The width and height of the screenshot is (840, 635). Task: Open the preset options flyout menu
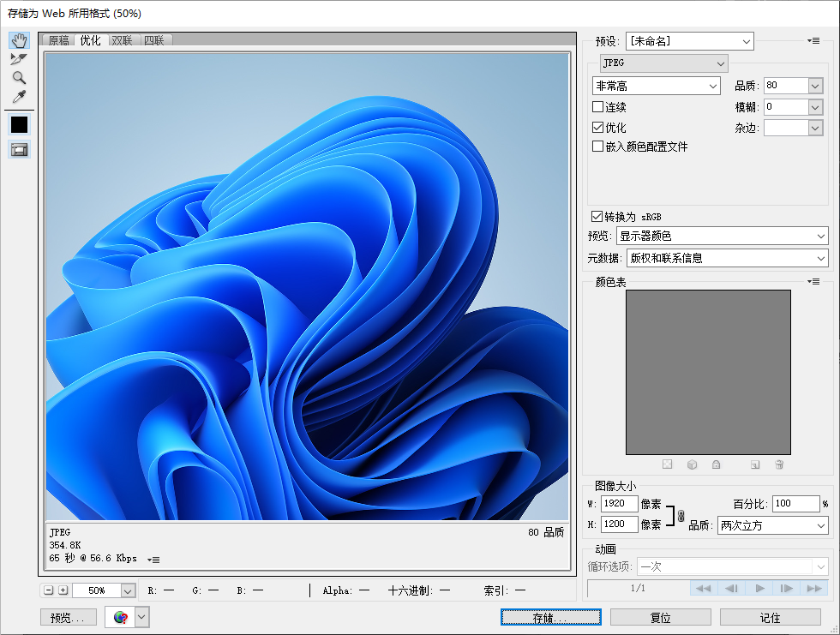click(x=813, y=41)
